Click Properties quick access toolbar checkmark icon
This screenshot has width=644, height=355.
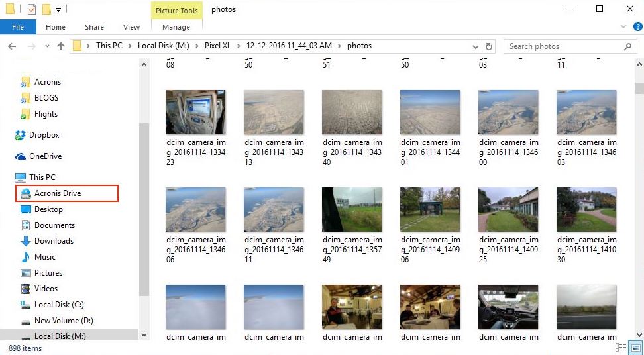tap(32, 9)
